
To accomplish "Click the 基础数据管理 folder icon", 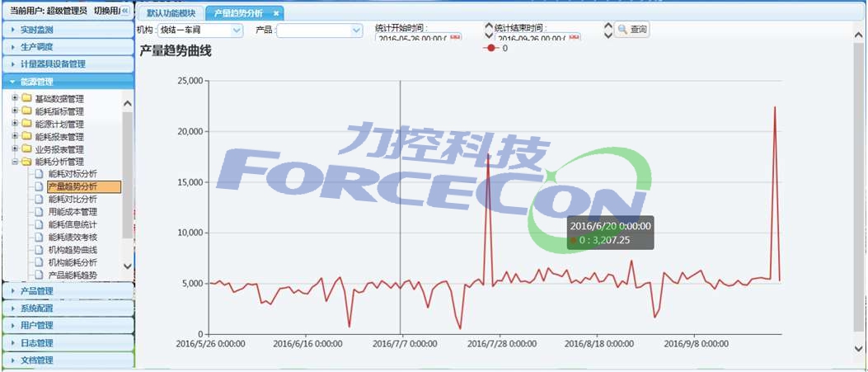I will 26,98.
